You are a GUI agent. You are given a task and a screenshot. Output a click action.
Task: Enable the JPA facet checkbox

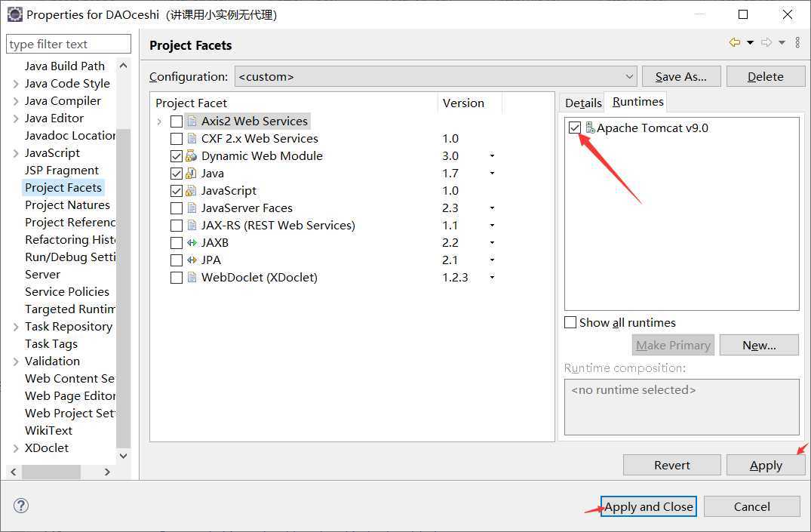click(177, 260)
